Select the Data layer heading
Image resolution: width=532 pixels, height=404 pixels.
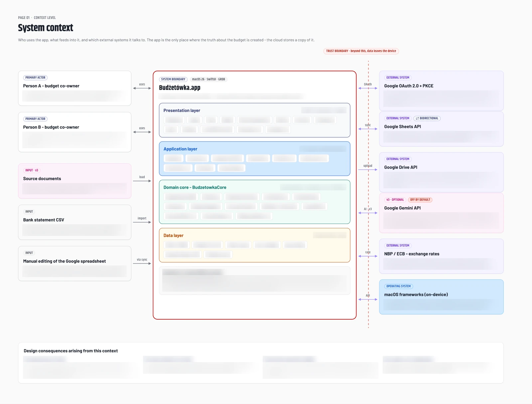pos(174,236)
